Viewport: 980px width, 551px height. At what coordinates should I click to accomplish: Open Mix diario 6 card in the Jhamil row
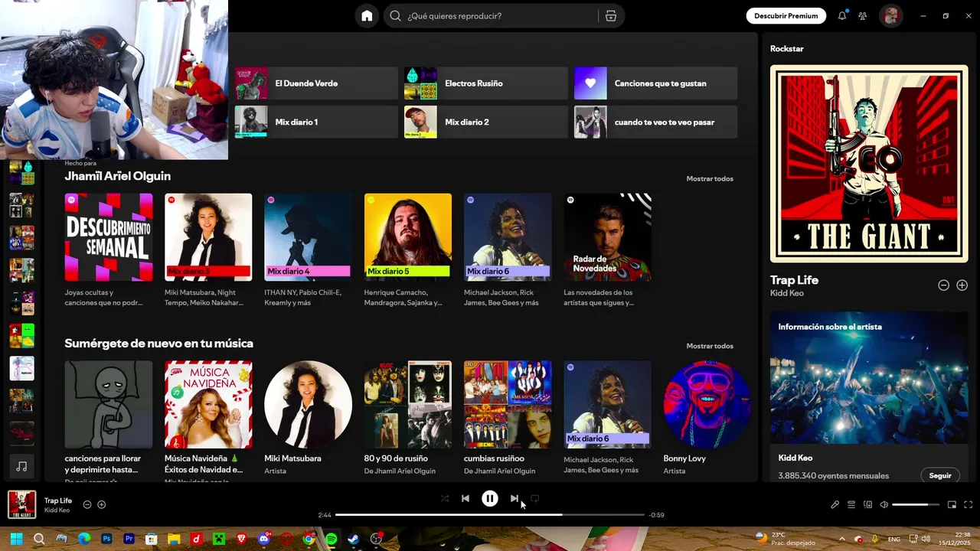click(x=508, y=249)
